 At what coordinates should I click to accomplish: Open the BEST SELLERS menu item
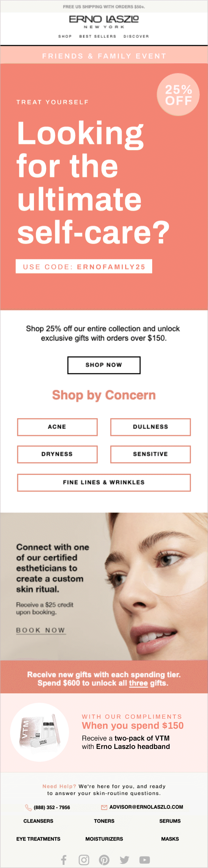pos(97,36)
